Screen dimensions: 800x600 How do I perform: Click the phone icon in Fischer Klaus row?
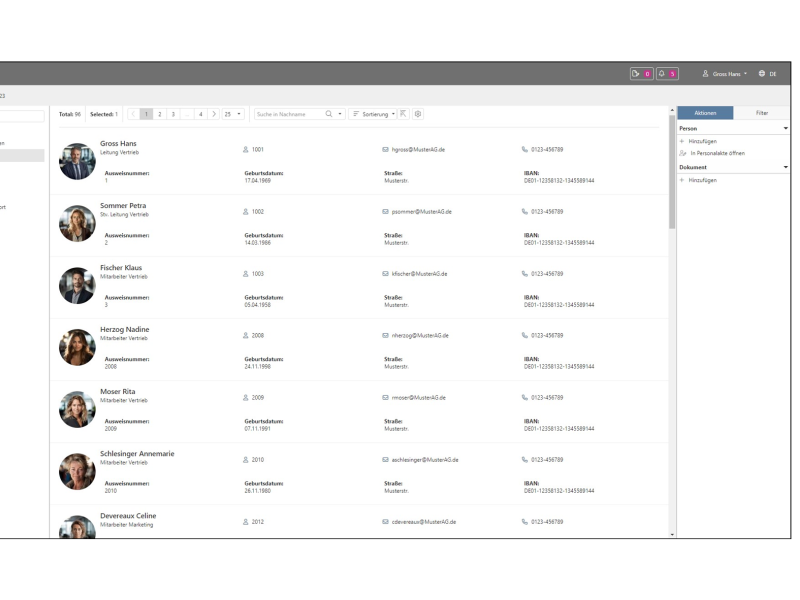524,274
